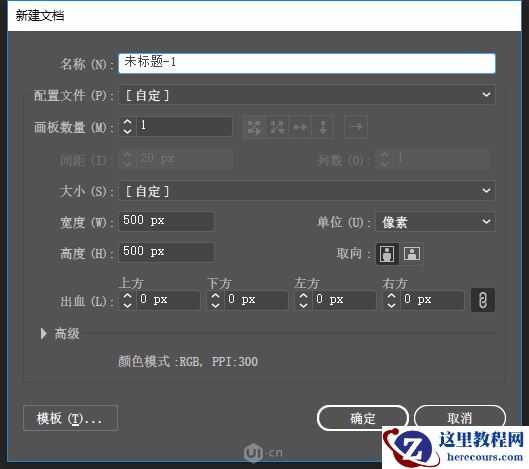The width and height of the screenshot is (529, 469).
Task: Open the 大小 size dropdown
Action: click(x=307, y=191)
